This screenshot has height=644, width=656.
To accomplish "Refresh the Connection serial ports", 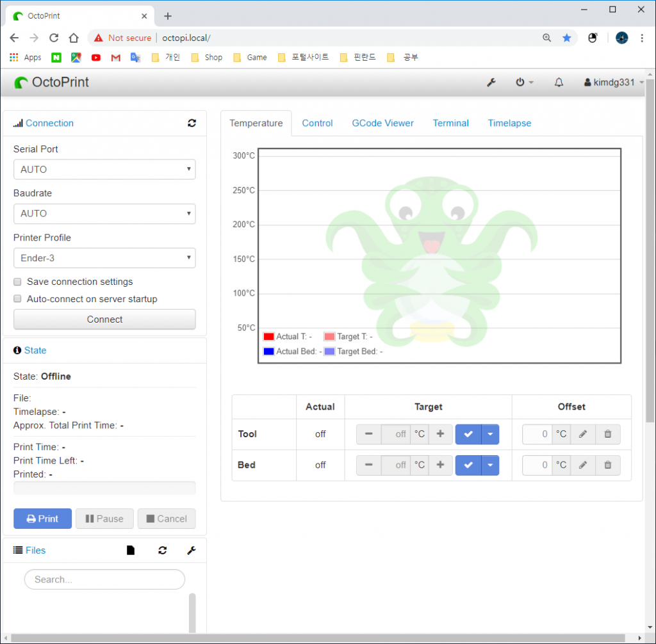I will [x=192, y=123].
